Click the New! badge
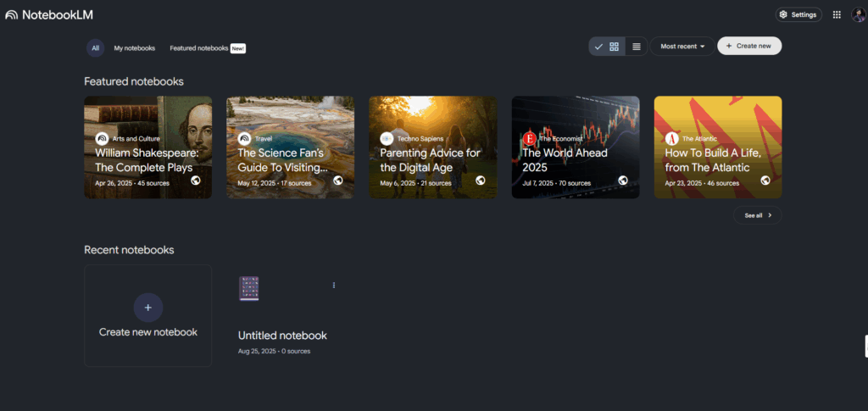 click(238, 48)
